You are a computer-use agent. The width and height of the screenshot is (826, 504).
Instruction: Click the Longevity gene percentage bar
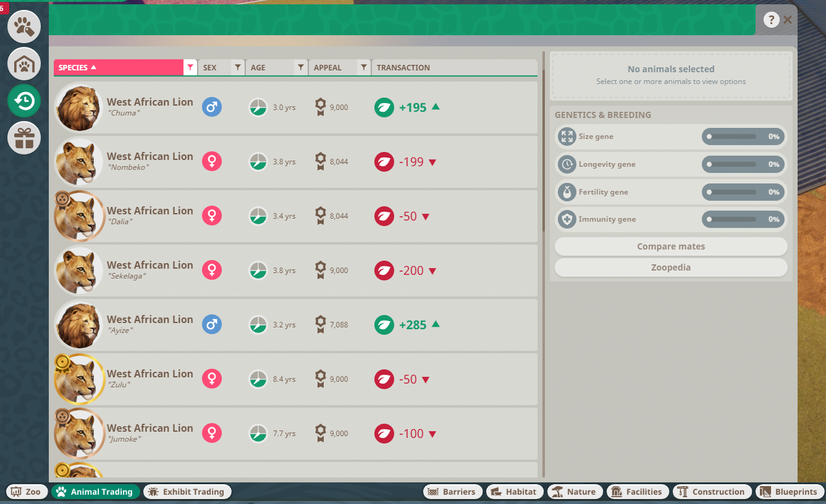[743, 164]
